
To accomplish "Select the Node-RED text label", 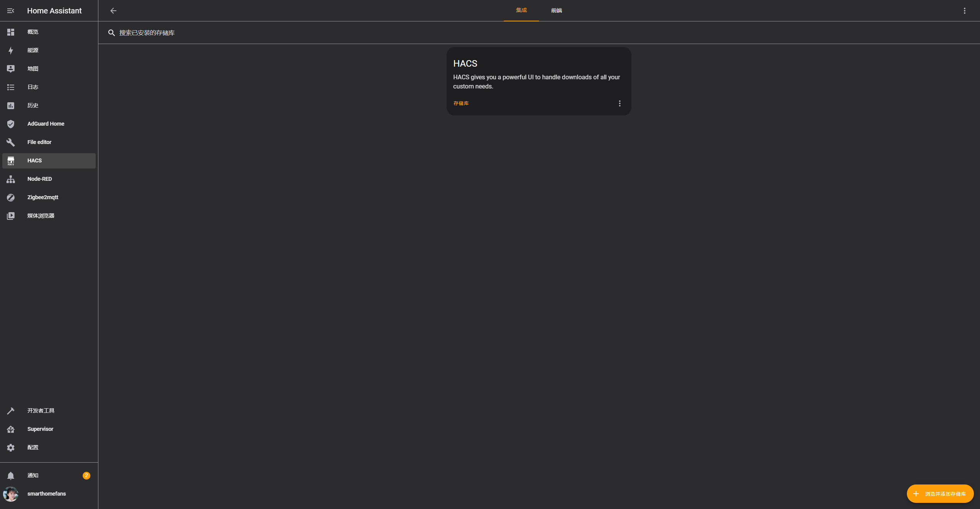I will [x=39, y=179].
